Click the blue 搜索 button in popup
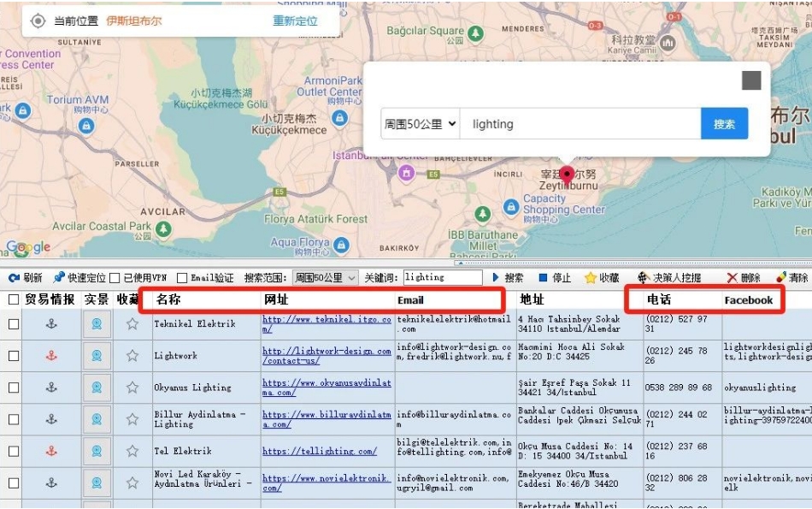 point(724,124)
